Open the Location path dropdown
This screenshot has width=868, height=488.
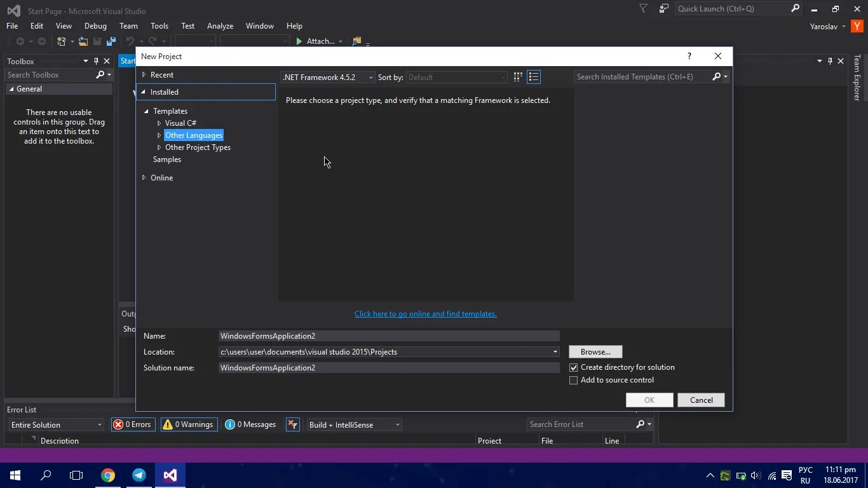click(x=555, y=352)
